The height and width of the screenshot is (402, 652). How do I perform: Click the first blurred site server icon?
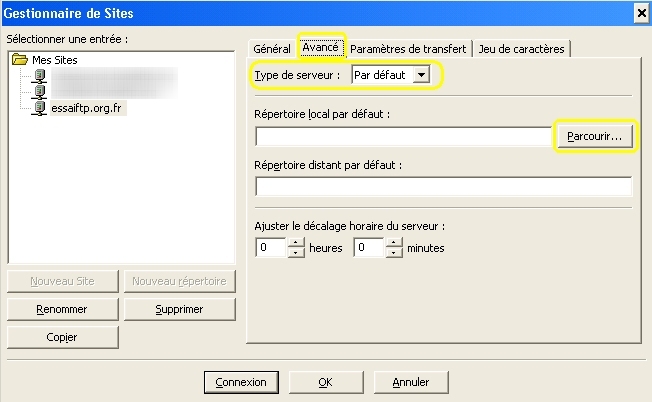pyautogui.click(x=40, y=76)
